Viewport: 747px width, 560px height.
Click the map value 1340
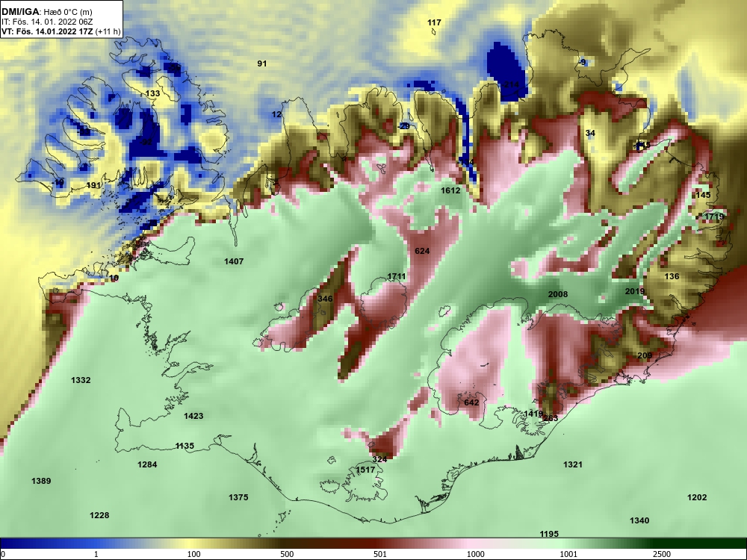[x=639, y=521]
